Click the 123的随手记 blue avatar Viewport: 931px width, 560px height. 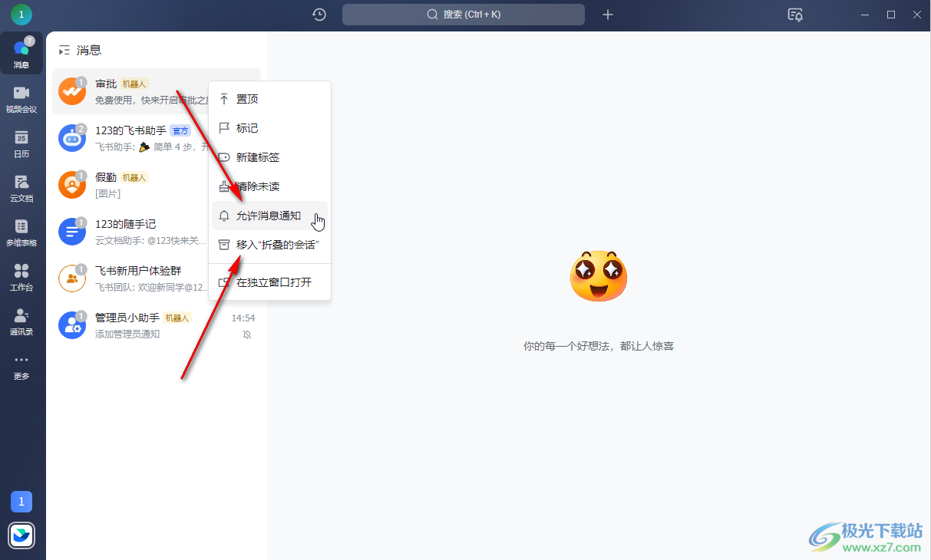click(72, 232)
